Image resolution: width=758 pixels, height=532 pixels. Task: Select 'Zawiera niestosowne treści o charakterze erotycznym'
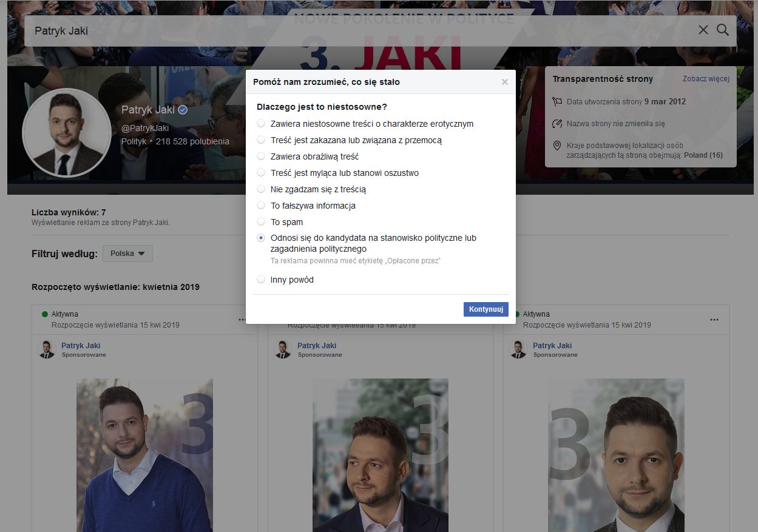pyautogui.click(x=261, y=124)
